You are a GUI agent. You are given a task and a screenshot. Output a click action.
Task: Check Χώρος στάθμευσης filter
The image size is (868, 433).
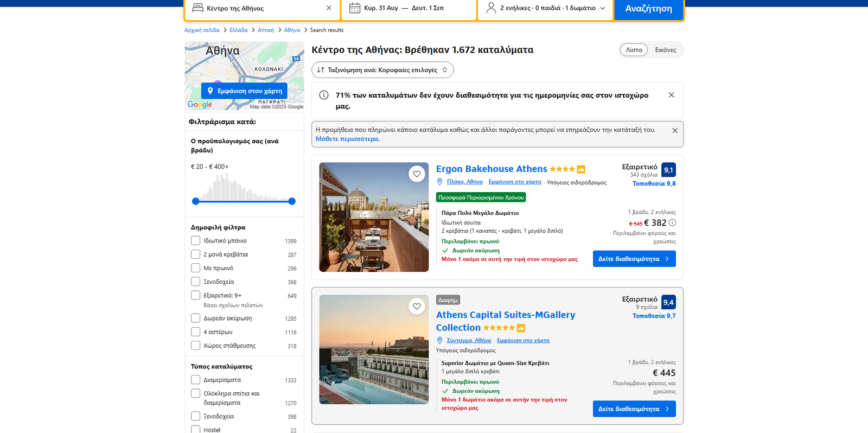tap(196, 345)
